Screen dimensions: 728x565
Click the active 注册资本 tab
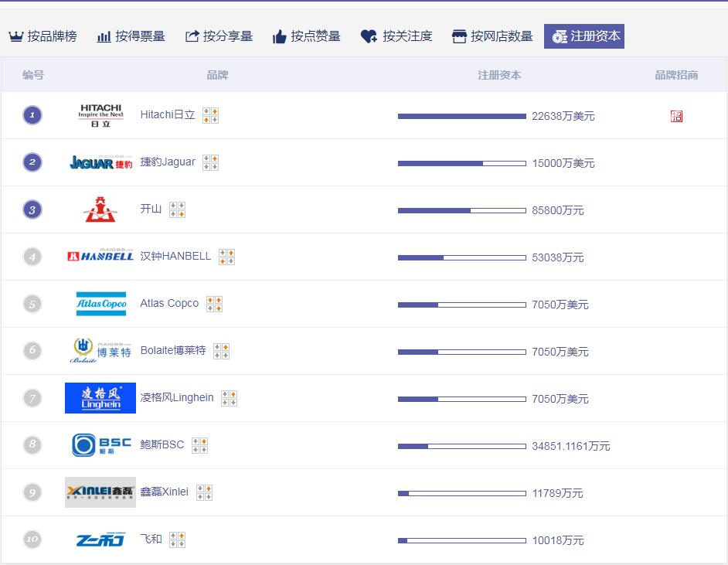pos(584,36)
